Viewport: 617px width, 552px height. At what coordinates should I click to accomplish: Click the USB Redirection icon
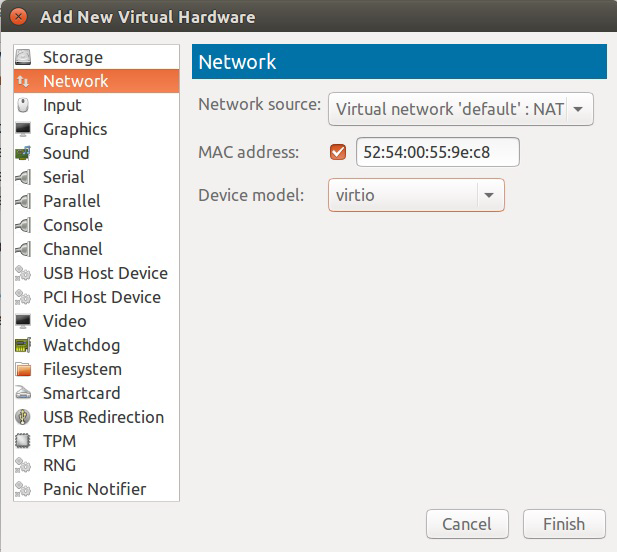point(24,417)
